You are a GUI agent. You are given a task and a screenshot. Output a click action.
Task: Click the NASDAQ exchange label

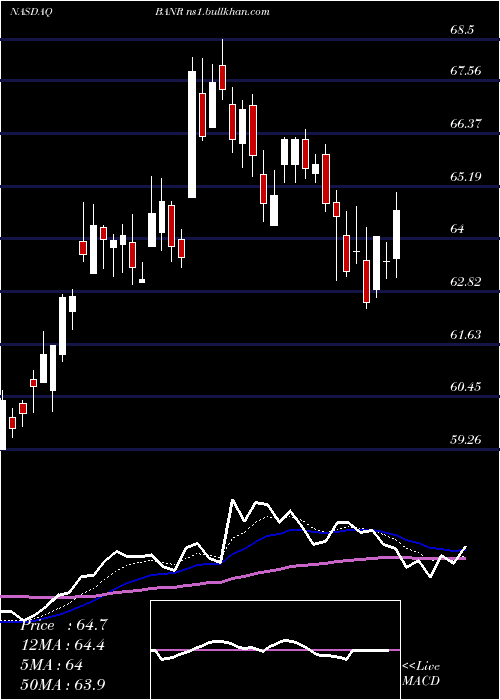31,12
